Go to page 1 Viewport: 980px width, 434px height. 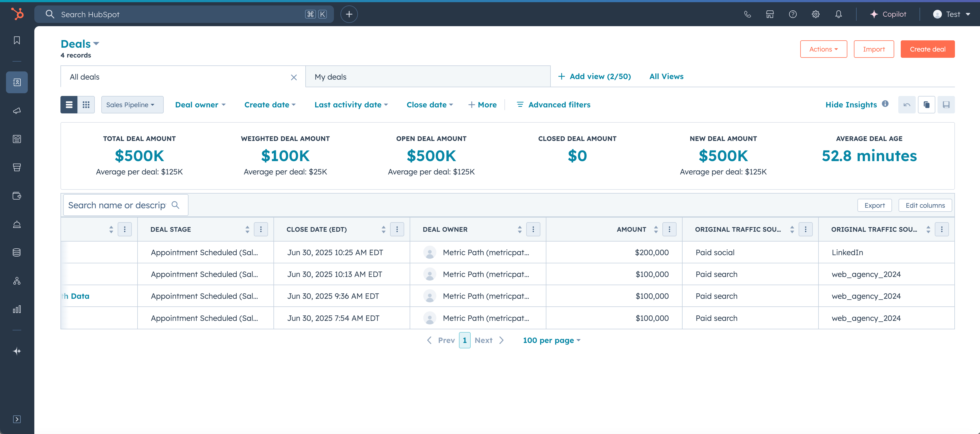tap(464, 340)
